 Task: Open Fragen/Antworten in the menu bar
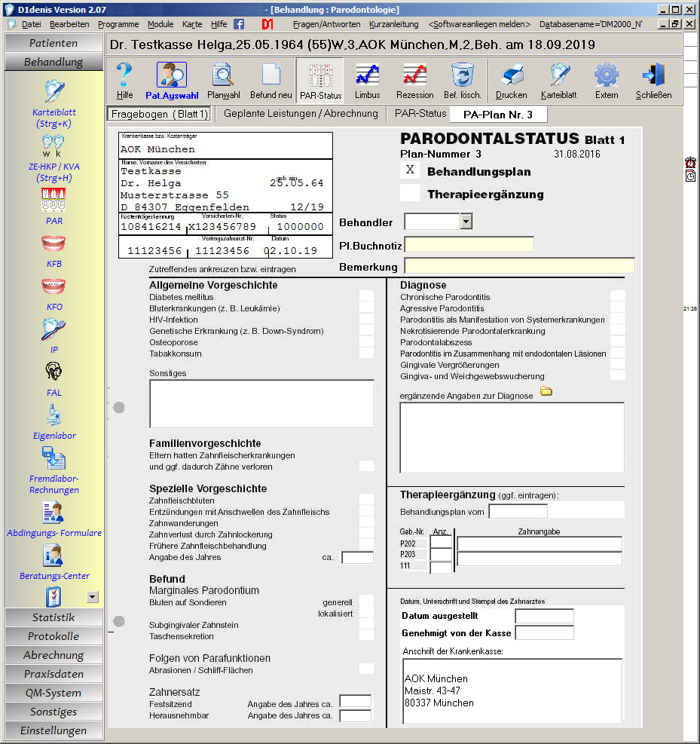point(326,24)
